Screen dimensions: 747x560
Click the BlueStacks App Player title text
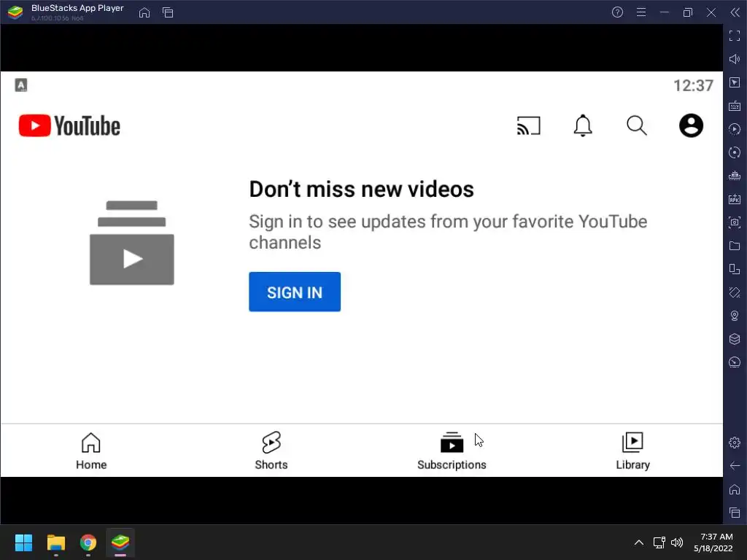[x=77, y=8]
